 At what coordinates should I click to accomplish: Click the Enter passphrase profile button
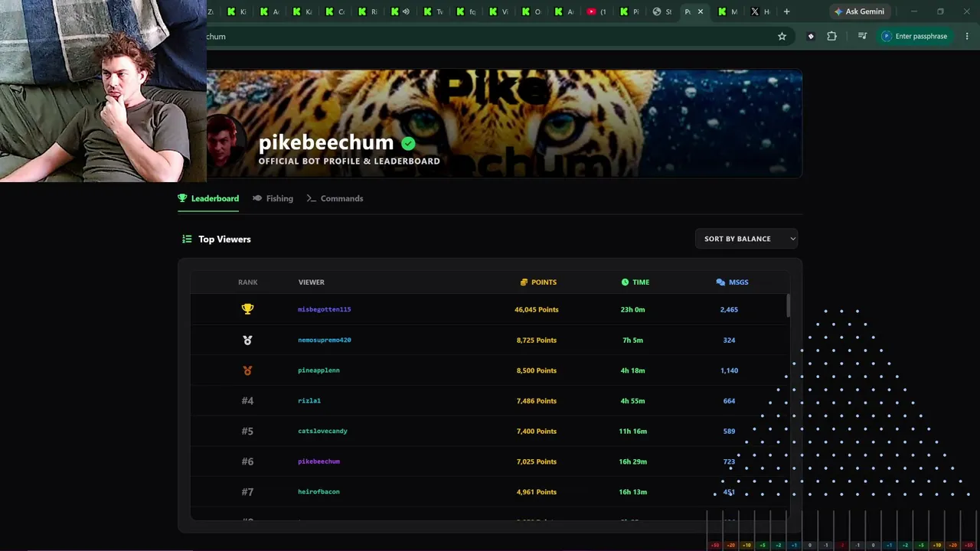(914, 36)
